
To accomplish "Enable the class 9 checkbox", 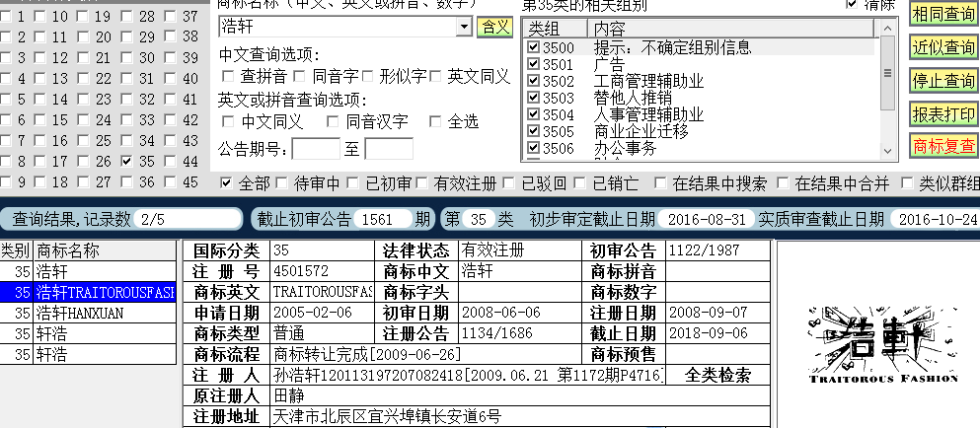I will pos(5,182).
